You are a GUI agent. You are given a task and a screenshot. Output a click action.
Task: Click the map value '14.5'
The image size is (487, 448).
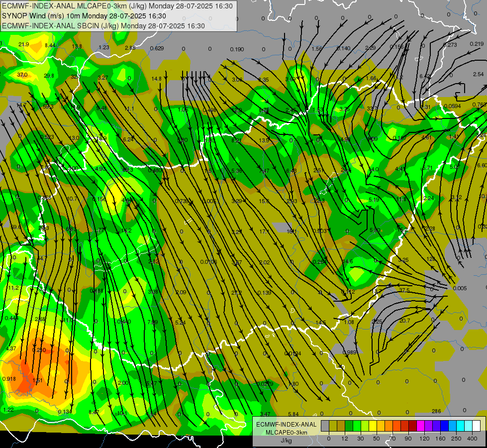(320, 323)
